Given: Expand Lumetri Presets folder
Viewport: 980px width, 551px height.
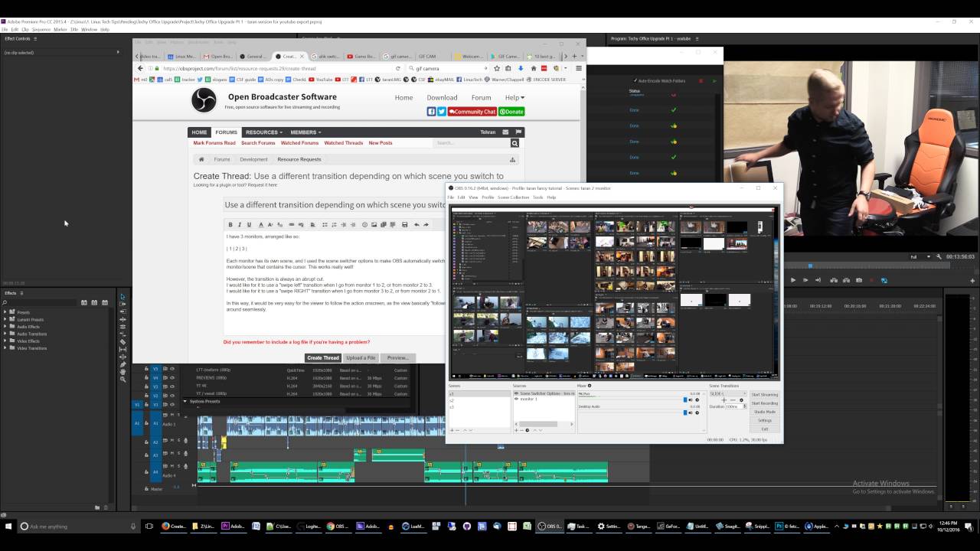Looking at the screenshot, I should [x=5, y=319].
